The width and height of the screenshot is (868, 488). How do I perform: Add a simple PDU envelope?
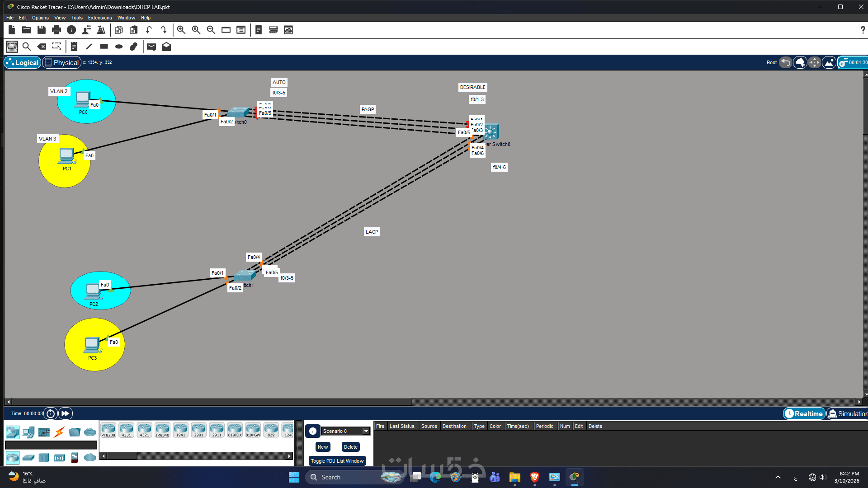[x=151, y=47]
